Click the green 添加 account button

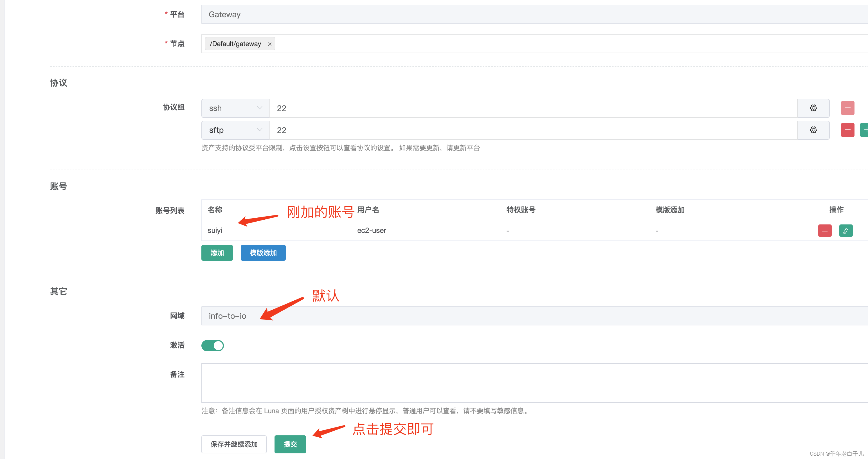(x=217, y=253)
